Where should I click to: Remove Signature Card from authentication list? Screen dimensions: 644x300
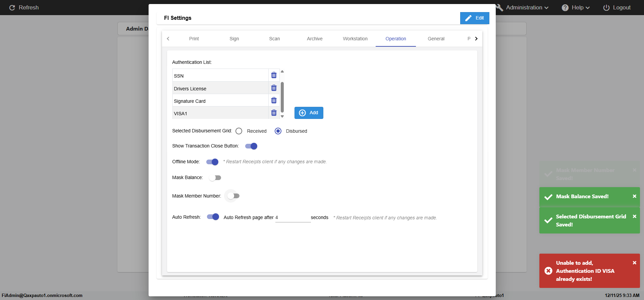click(274, 100)
